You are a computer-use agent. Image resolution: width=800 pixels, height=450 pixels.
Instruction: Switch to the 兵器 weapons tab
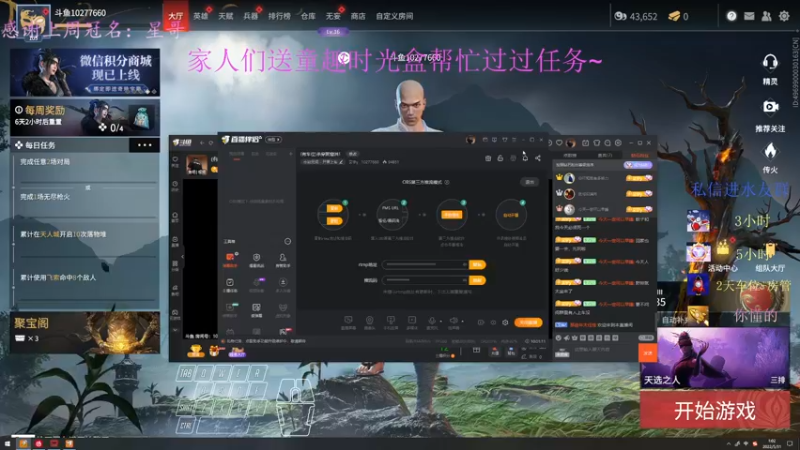coord(251,16)
